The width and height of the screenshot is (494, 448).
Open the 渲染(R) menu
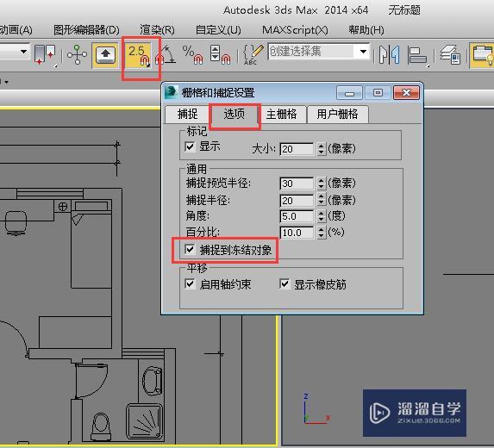pos(157,30)
